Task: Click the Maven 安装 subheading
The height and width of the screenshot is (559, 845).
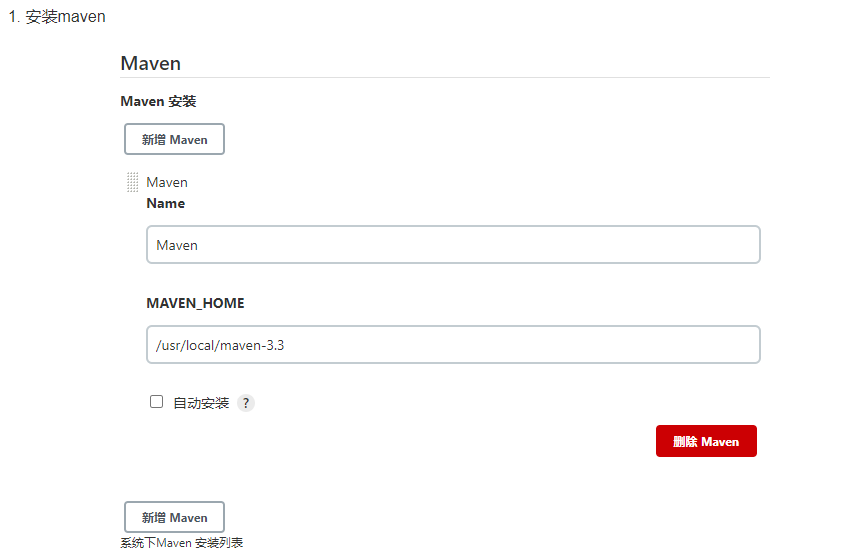Action: pos(158,101)
